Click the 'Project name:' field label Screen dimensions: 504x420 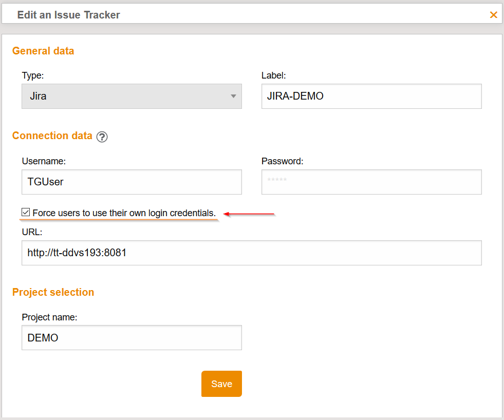click(49, 317)
